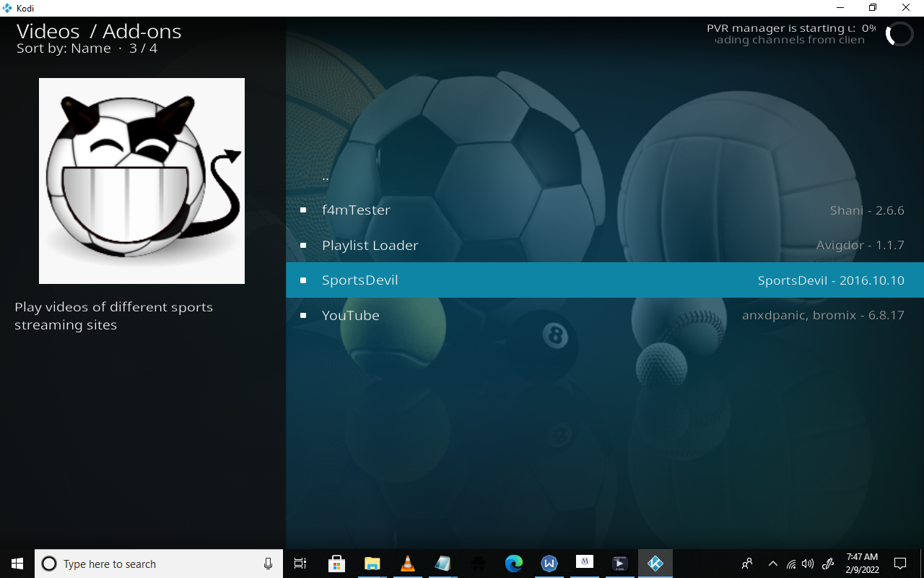Screen dimensions: 924x578
Task: Open network Wi-Fi settings in the tray
Action: tap(791, 564)
